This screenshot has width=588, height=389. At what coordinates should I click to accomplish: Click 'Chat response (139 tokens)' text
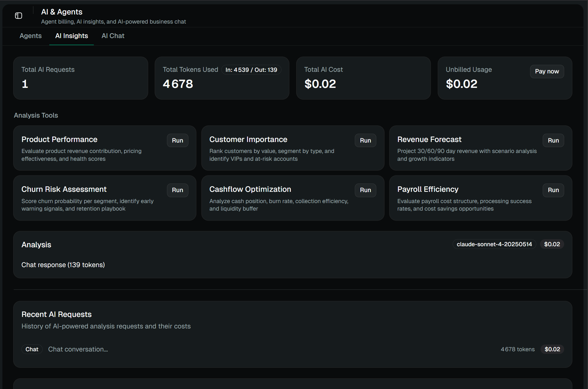(63, 265)
